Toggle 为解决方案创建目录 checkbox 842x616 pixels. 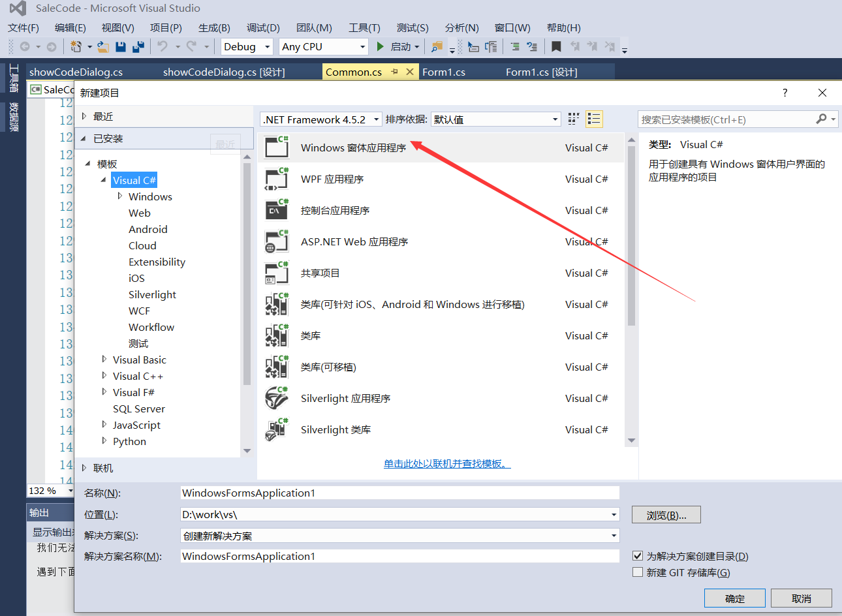pyautogui.click(x=638, y=556)
